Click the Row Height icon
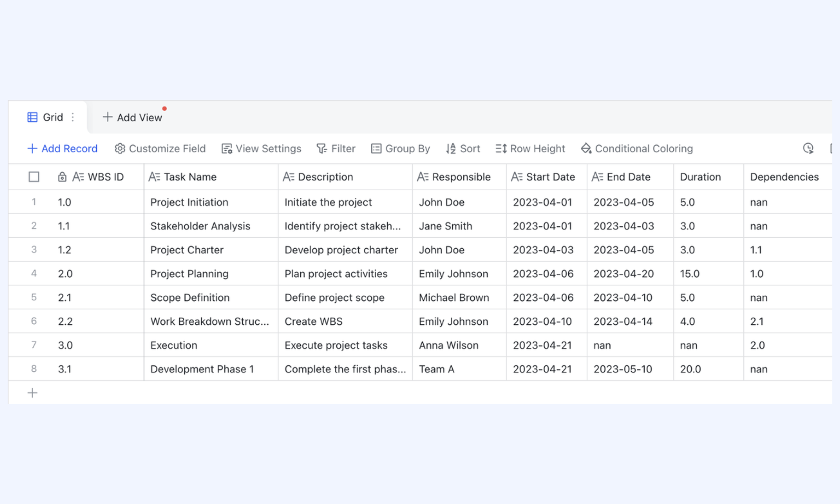Screen dimensions: 840x504 (501, 149)
